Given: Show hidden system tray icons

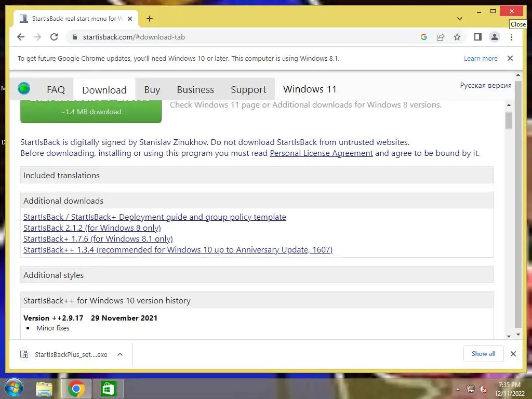Looking at the screenshot, I should [x=458, y=389].
